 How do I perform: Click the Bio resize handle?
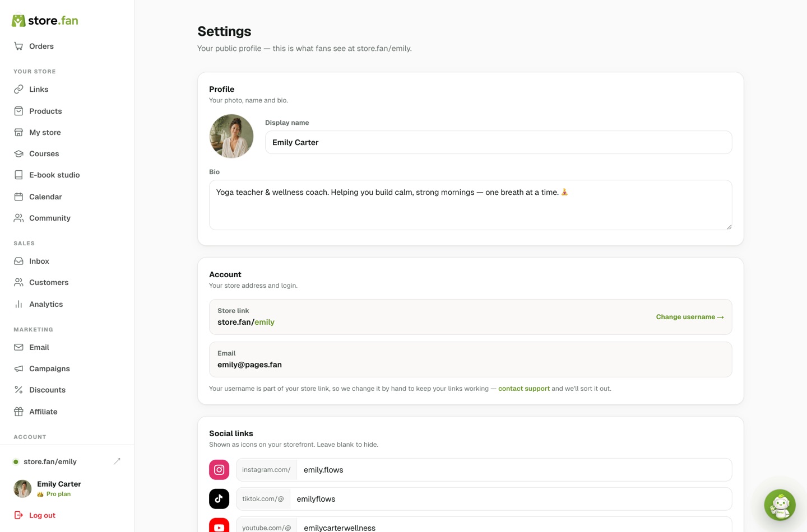coord(729,227)
